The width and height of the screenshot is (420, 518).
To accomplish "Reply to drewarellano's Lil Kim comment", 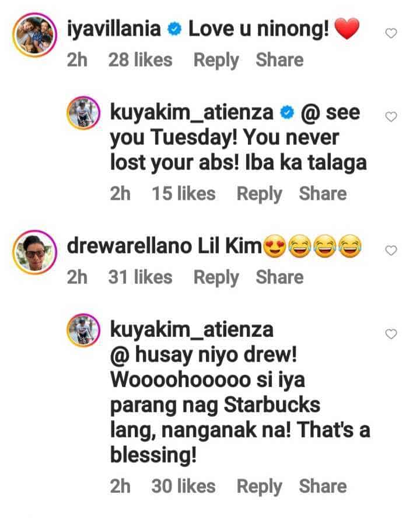I will (216, 278).
